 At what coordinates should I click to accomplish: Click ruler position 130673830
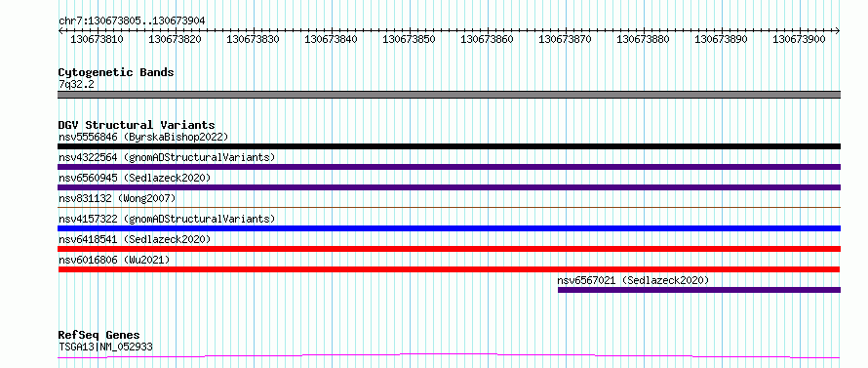click(x=254, y=39)
